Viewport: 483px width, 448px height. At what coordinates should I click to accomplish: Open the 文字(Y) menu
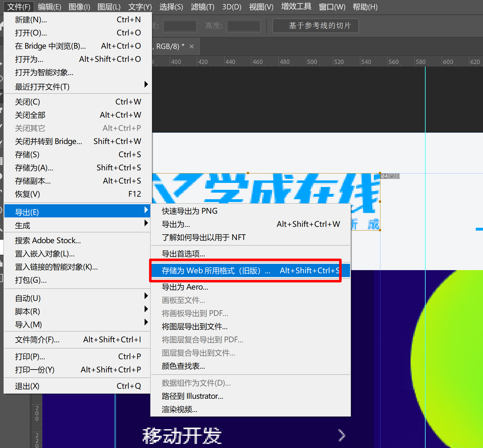point(140,7)
